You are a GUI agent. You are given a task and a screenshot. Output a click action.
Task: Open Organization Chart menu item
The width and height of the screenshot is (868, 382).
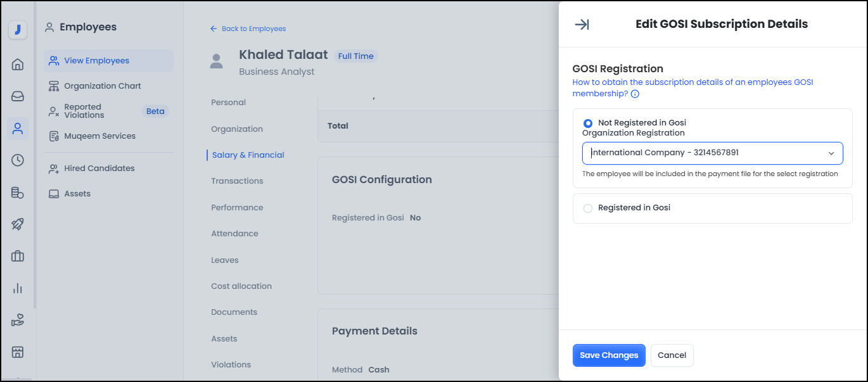pos(102,86)
